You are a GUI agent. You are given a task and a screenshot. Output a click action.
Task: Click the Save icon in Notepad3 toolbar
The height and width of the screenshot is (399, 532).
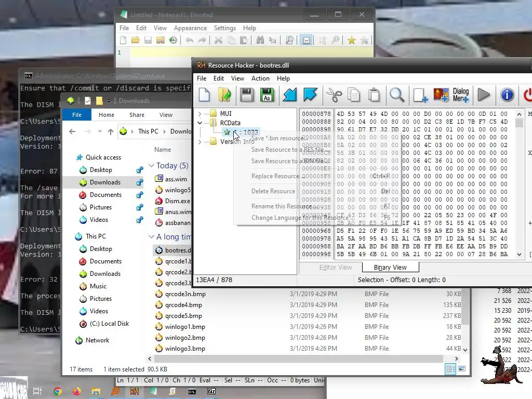point(148,41)
